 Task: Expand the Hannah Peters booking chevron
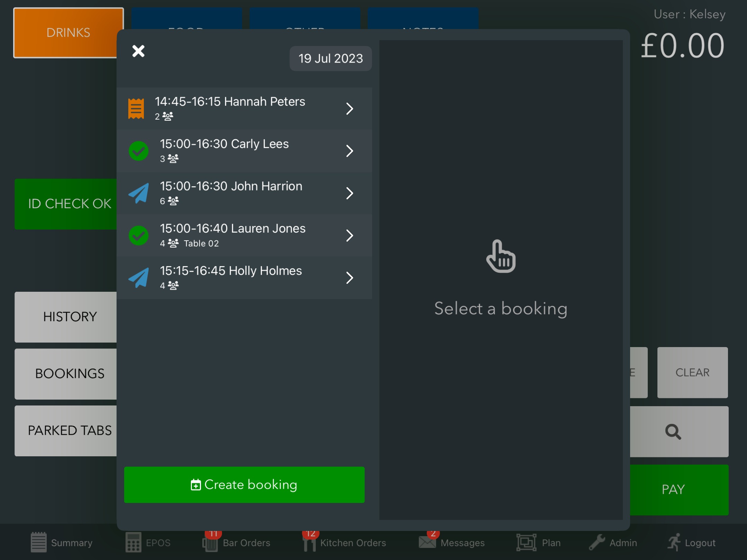[350, 109]
